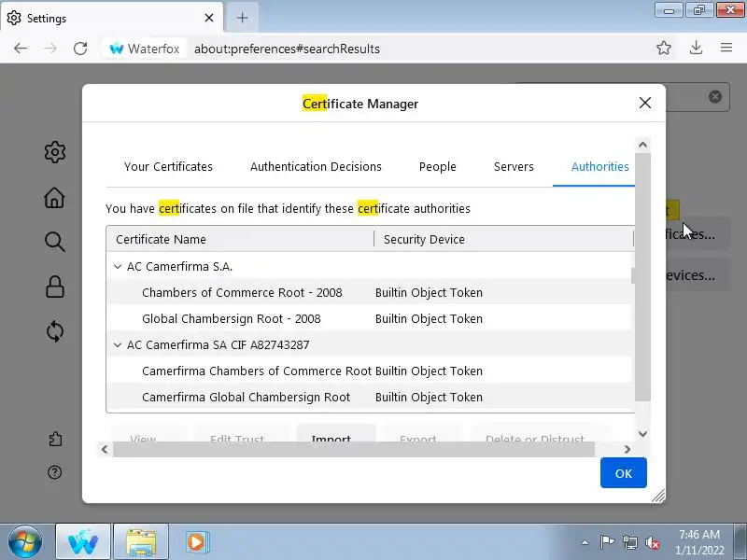Select Camerfirma Global Chambersign Root row
Viewport: 747px width, 560px height.
pos(369,398)
